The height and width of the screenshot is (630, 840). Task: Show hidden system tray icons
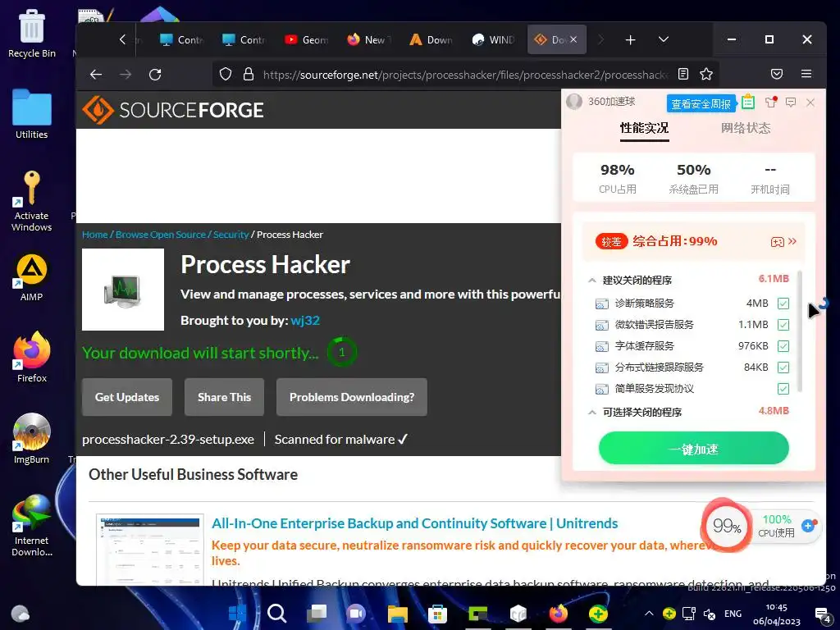coord(649,614)
